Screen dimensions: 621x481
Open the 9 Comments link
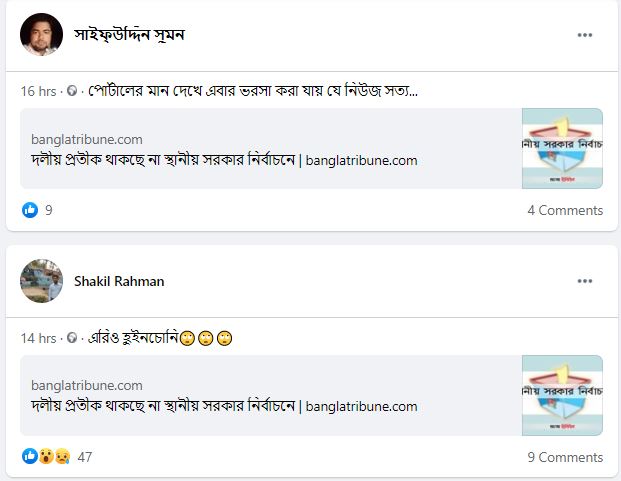point(565,457)
